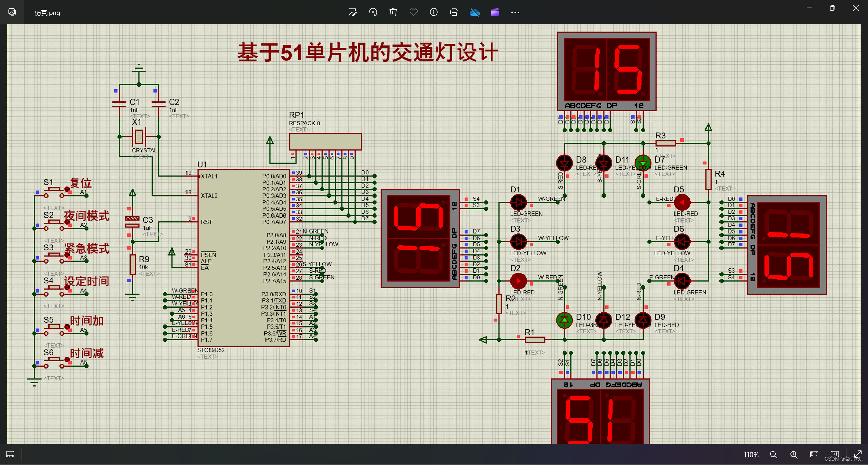This screenshot has width=868, height=465.
Task: Restore down the Photos window
Action: [x=832, y=8]
